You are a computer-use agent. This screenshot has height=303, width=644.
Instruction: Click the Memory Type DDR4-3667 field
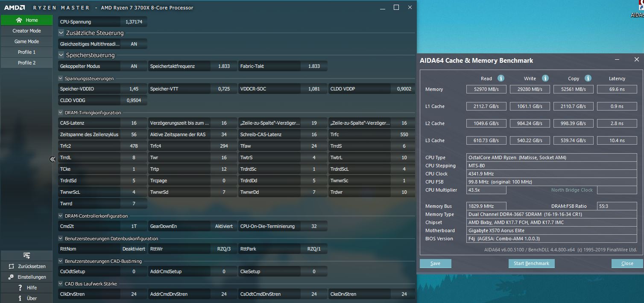[x=551, y=214]
